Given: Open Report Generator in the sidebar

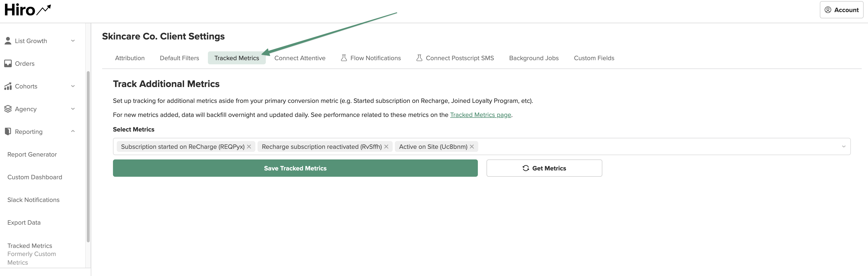Looking at the screenshot, I should [32, 155].
